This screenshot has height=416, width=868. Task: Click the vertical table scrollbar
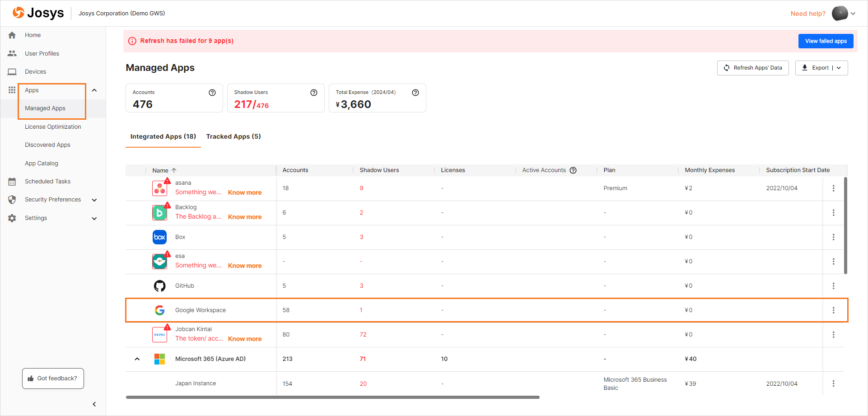(x=845, y=225)
